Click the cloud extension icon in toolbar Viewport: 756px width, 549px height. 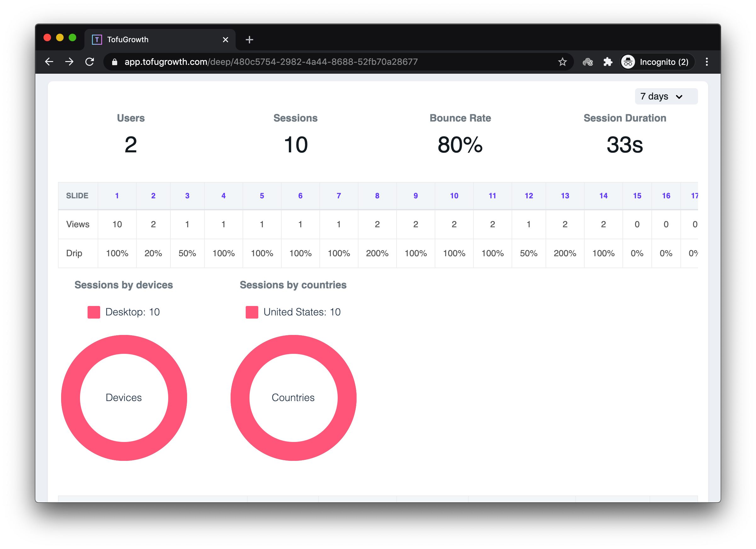click(x=588, y=62)
